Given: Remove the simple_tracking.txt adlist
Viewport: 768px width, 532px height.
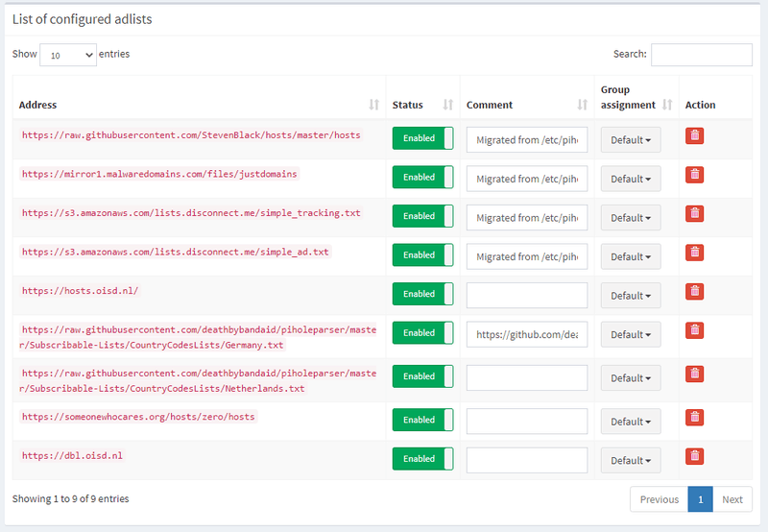Looking at the screenshot, I should (694, 214).
